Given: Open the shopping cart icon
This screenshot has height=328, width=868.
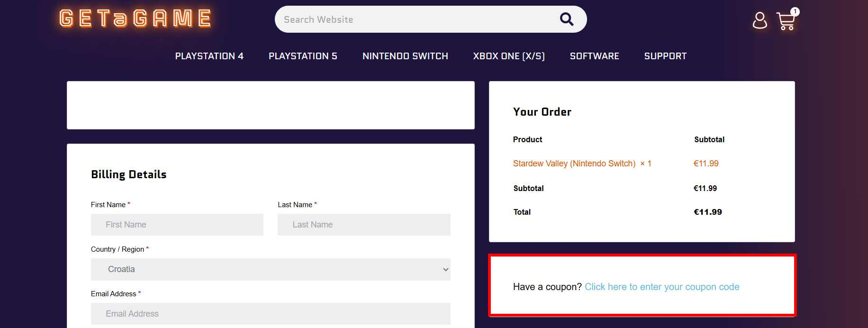Looking at the screenshot, I should (x=785, y=22).
